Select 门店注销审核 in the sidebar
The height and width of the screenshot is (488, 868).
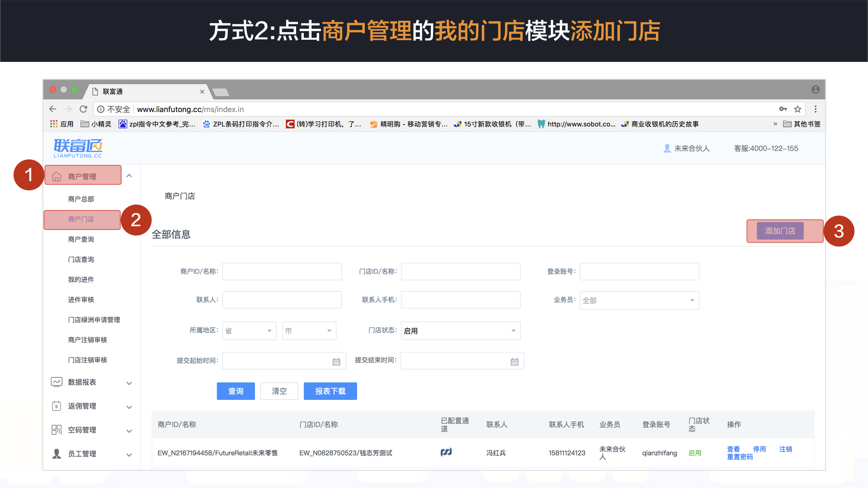click(x=88, y=360)
